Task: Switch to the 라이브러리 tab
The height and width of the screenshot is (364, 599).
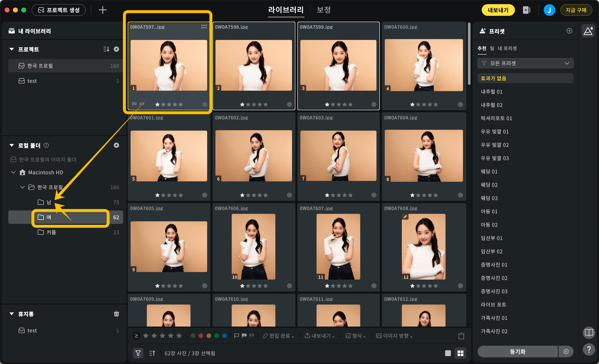Action: tap(286, 10)
